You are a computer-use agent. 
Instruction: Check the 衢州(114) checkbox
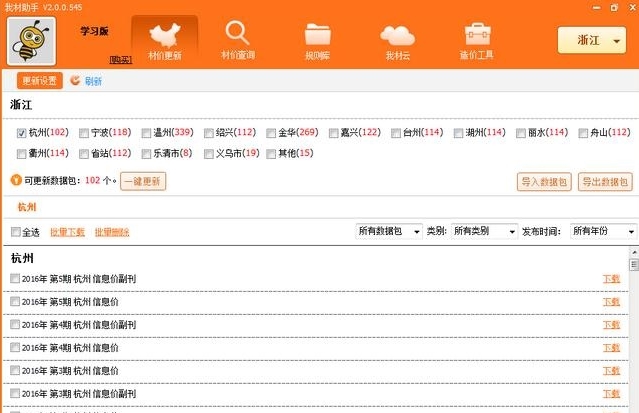click(x=22, y=154)
